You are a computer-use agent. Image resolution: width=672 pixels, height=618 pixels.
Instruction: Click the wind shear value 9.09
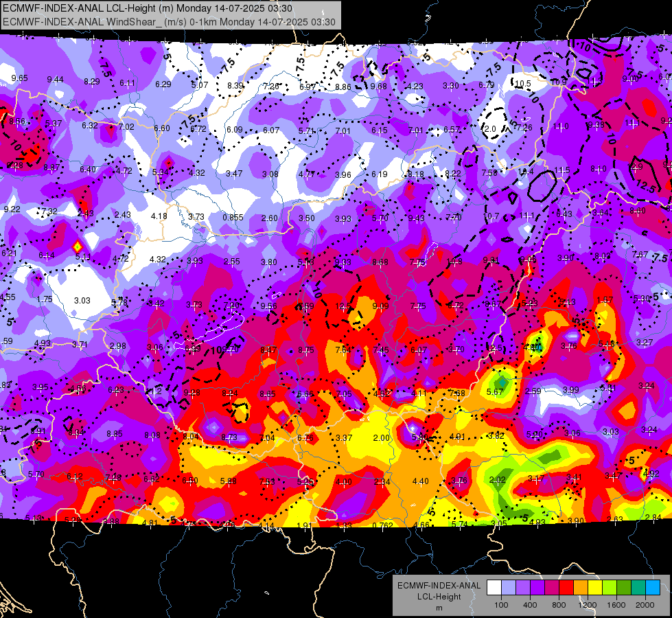[x=380, y=306]
